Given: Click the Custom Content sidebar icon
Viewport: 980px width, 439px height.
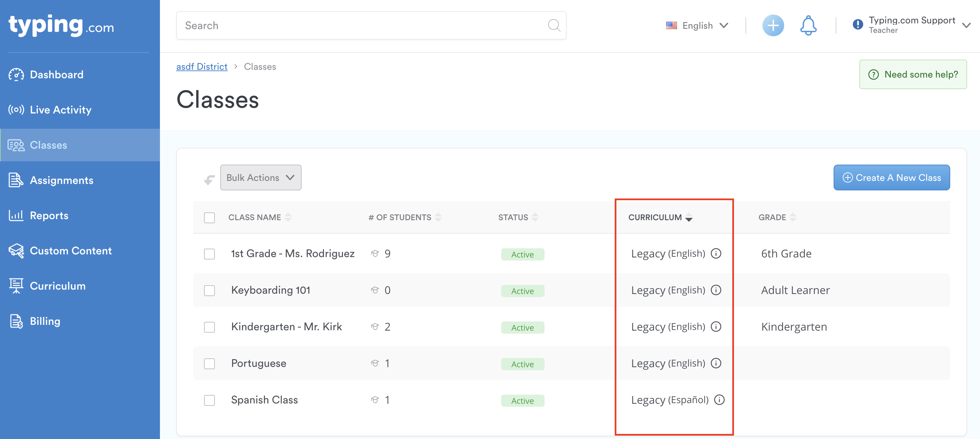Looking at the screenshot, I should [16, 251].
